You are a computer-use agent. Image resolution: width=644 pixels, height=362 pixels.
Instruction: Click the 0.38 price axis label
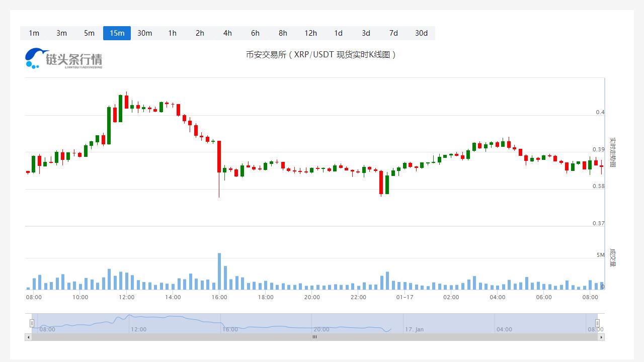pos(598,186)
